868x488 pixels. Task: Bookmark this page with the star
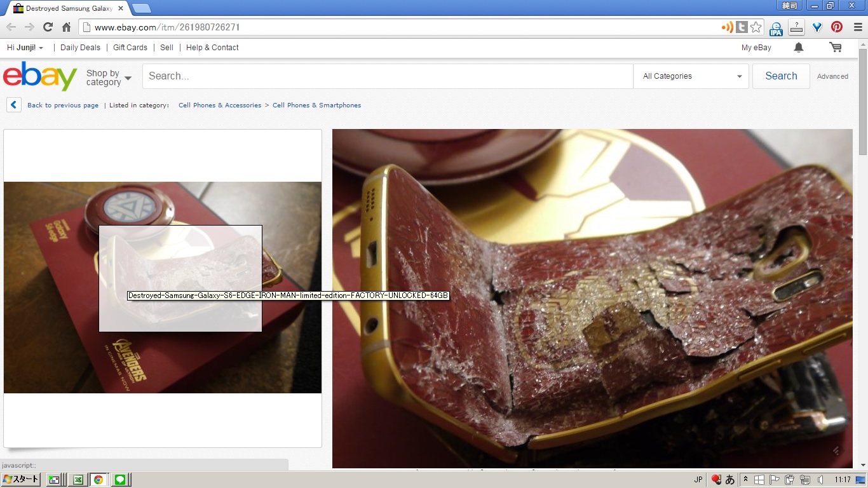point(756,27)
